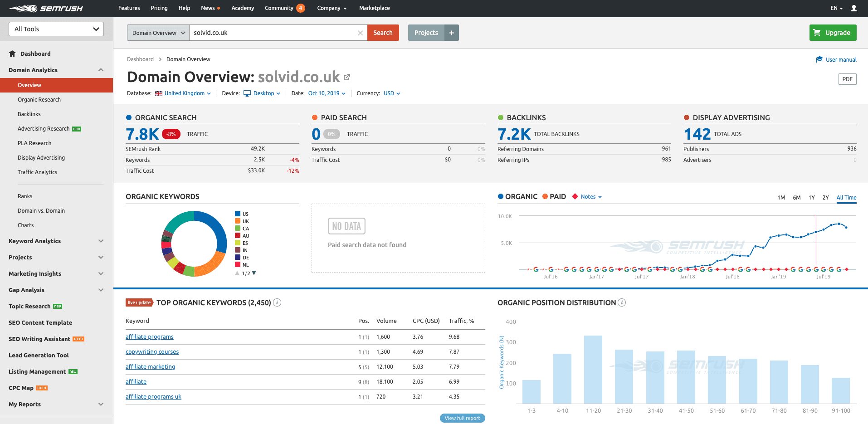Open the affiliate marketing keyword link
868x424 pixels.
click(151, 367)
